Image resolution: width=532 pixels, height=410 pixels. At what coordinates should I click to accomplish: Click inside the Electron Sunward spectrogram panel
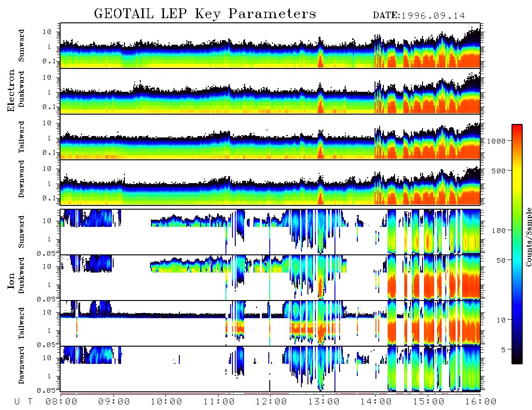point(270,46)
